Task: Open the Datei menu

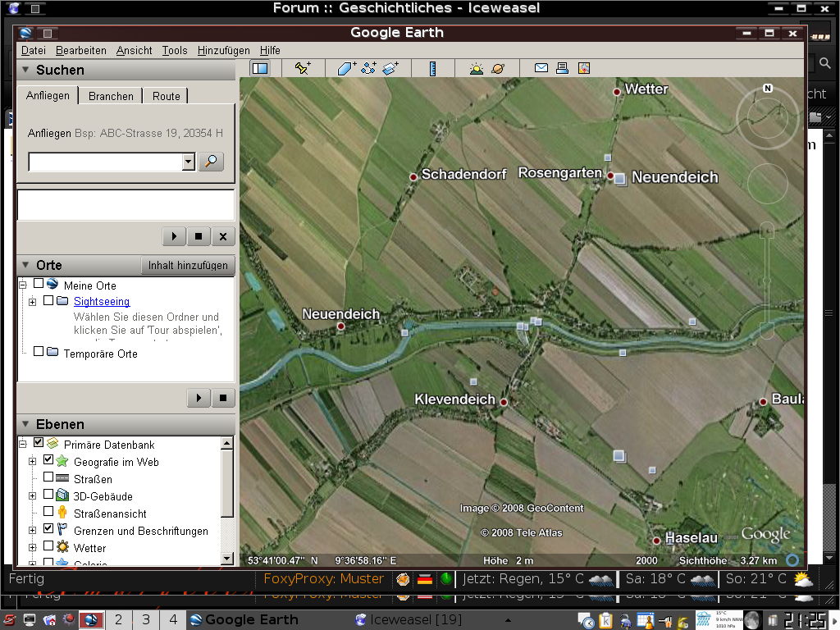Action: 33,50
